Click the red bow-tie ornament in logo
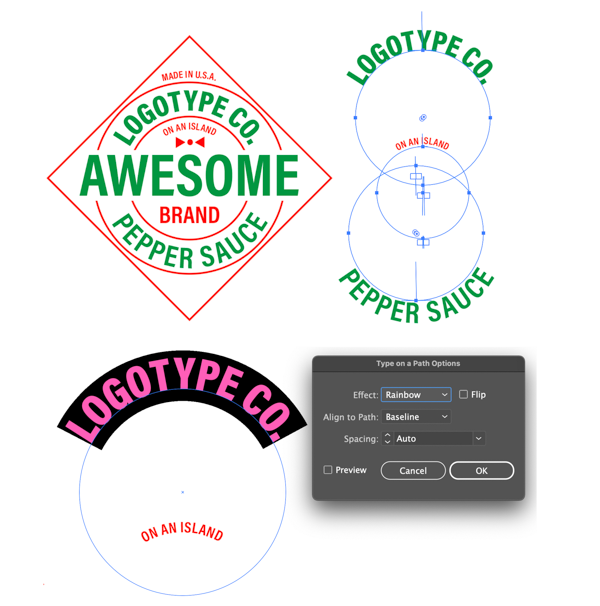600x606 pixels. pos(190,142)
